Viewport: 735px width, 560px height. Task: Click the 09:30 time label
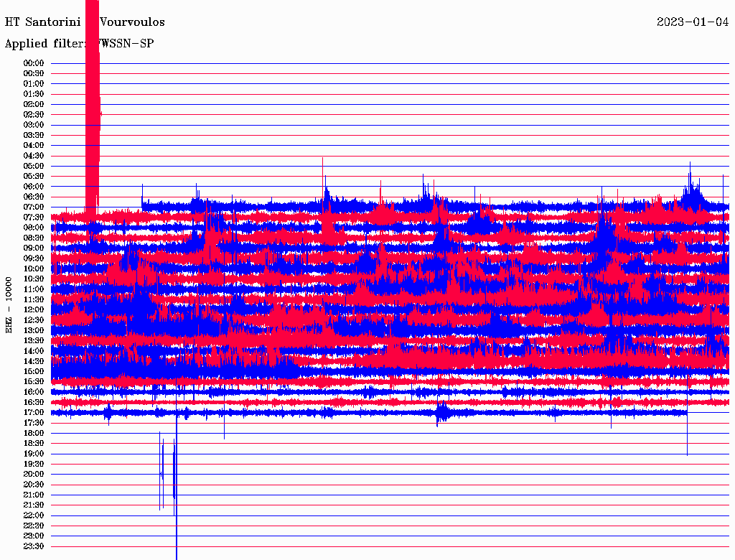34,258
